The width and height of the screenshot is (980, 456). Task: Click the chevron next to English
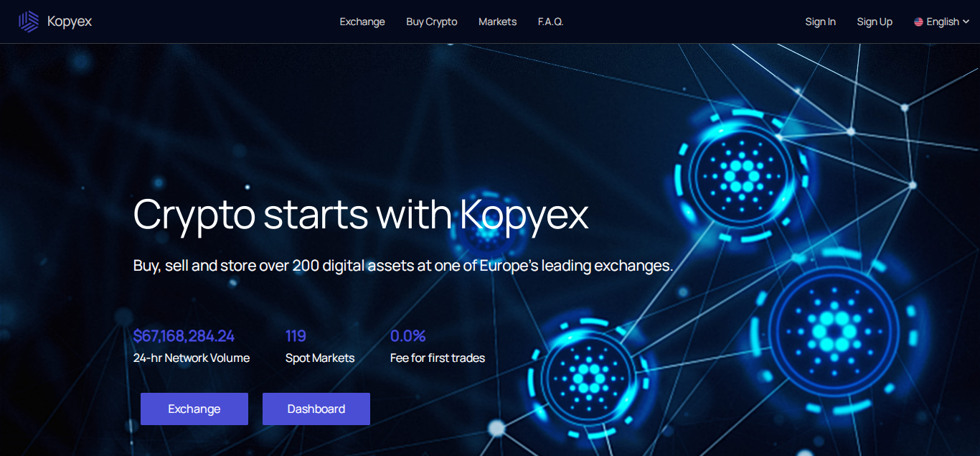(x=966, y=22)
